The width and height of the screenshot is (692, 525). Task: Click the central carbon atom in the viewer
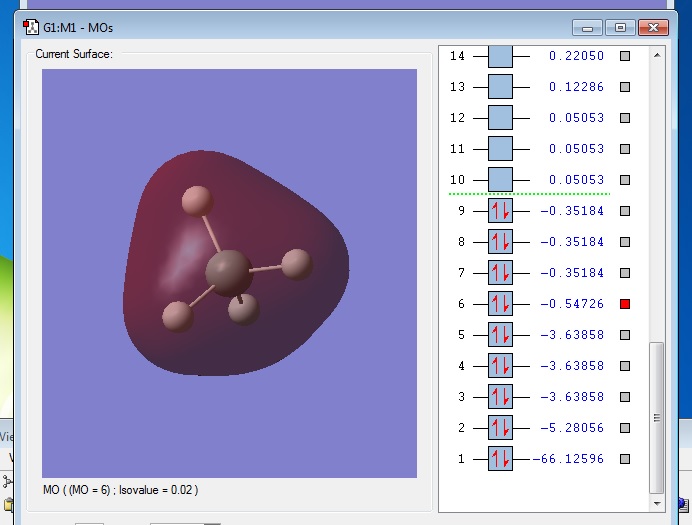tap(228, 273)
